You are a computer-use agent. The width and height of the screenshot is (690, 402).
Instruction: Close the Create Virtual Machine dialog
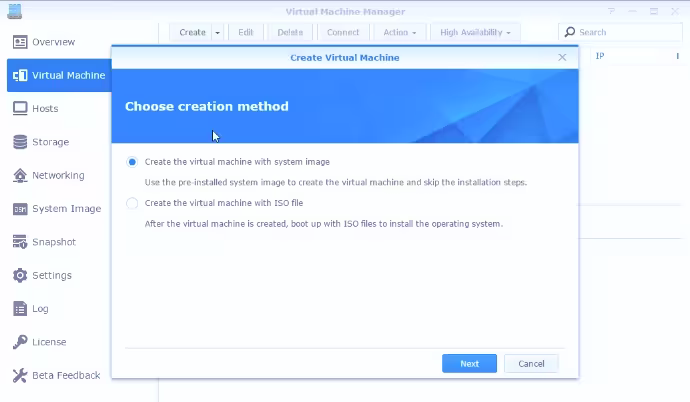pos(562,58)
